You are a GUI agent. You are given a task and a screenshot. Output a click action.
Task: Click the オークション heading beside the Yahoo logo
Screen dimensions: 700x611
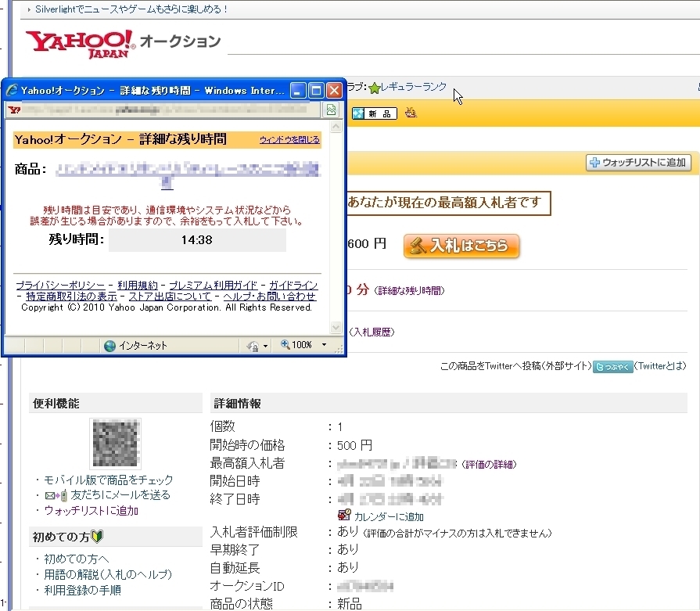coord(181,41)
